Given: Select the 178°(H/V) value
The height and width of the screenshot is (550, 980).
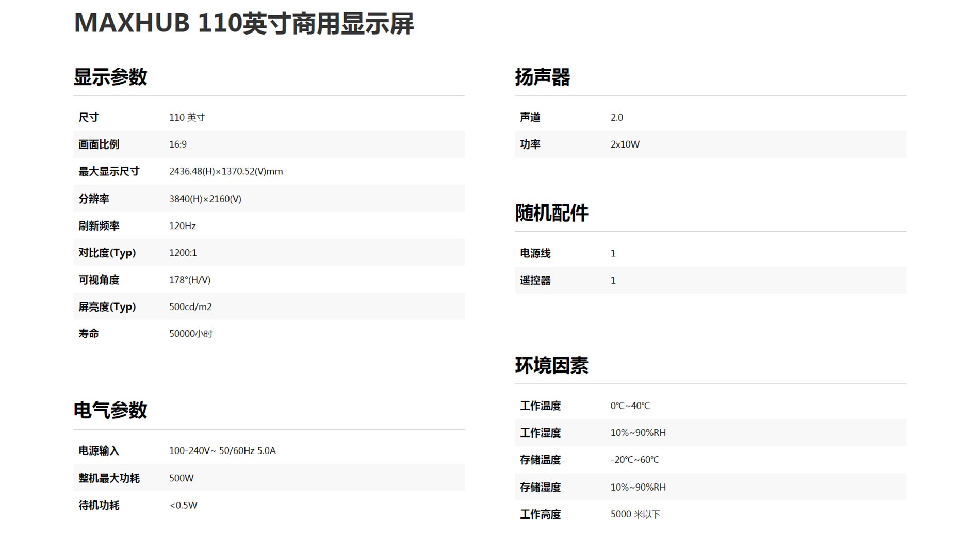Looking at the screenshot, I should (190, 280).
